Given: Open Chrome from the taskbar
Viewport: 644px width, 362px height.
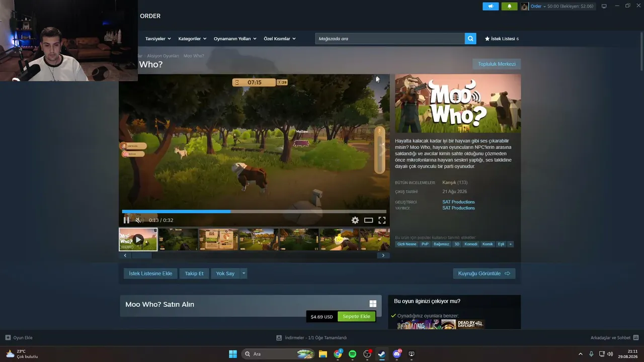Looking at the screenshot, I should point(338,354).
